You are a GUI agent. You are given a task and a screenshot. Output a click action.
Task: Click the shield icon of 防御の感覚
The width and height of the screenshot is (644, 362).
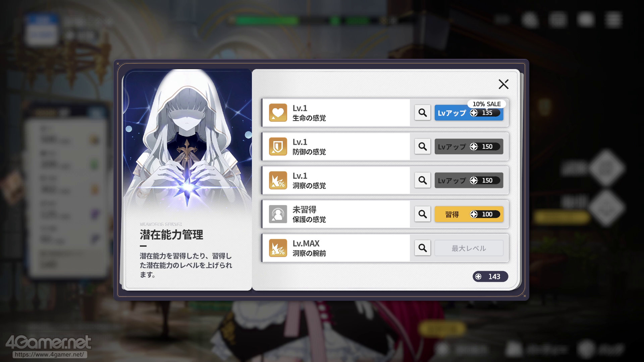pos(278,146)
